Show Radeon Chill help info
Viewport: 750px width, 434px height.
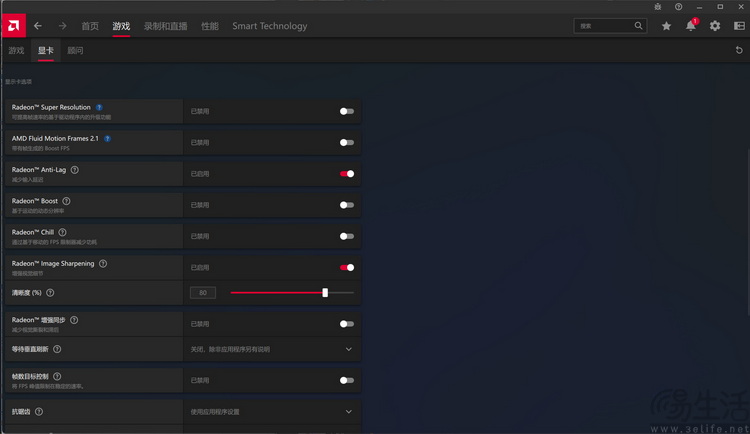62,232
